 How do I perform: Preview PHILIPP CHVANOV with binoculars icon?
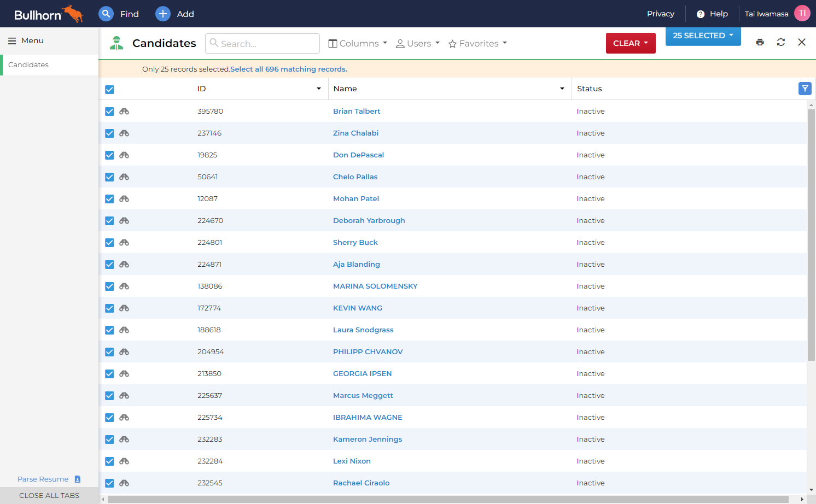tap(124, 351)
